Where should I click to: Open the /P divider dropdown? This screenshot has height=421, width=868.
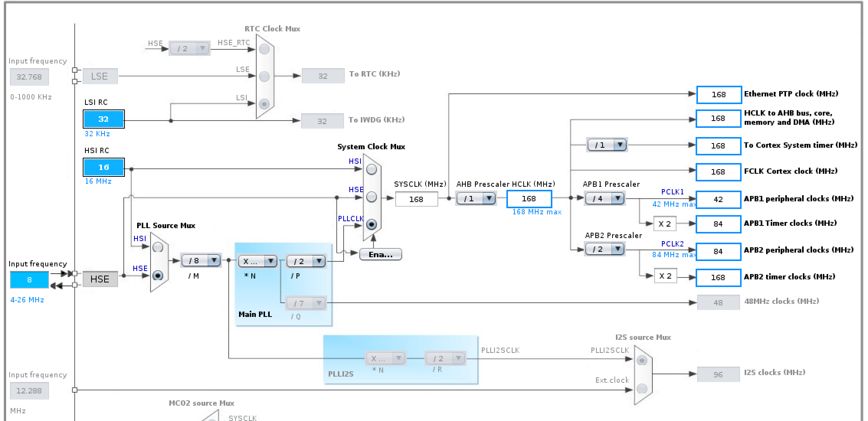click(306, 261)
